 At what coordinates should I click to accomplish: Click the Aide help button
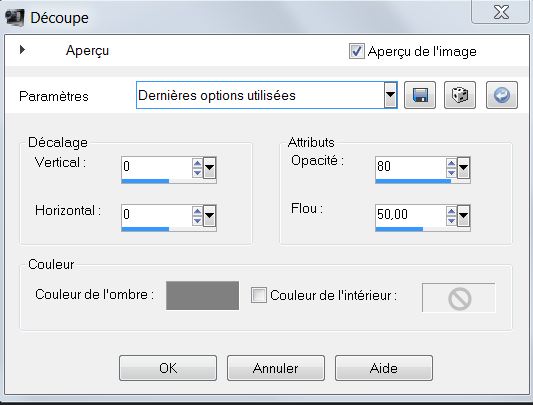(x=384, y=368)
